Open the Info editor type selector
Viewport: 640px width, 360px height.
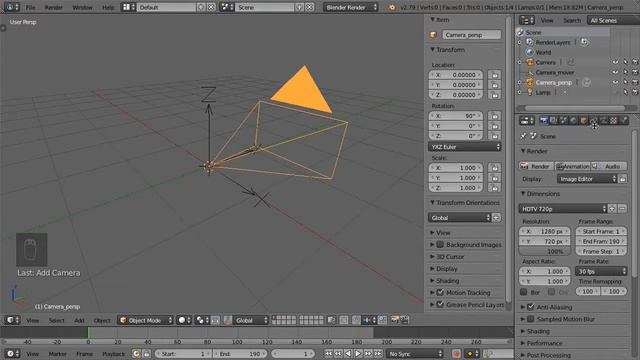pyautogui.click(x=11, y=7)
